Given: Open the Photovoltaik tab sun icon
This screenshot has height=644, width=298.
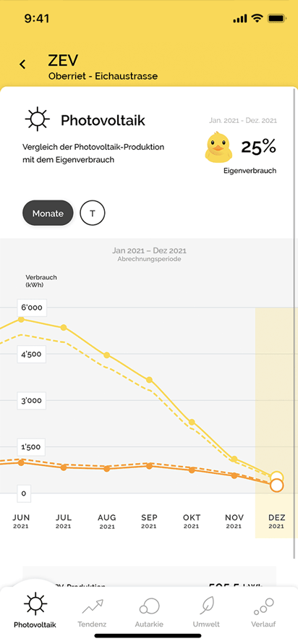Looking at the screenshot, I should point(35,604).
